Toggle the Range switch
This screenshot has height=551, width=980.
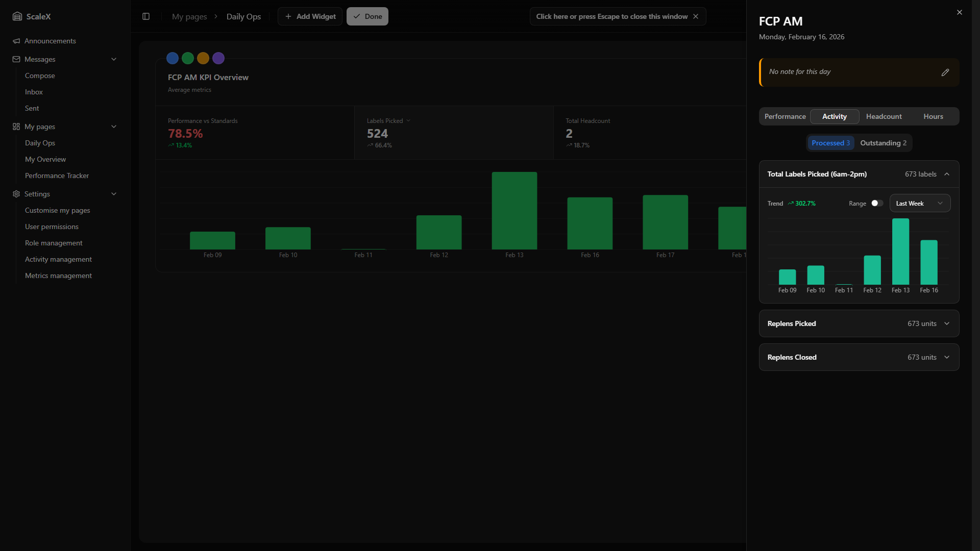877,203
